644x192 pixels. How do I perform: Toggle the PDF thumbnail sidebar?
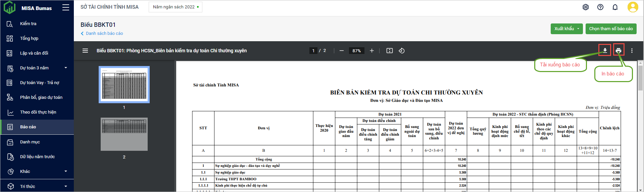coord(85,51)
